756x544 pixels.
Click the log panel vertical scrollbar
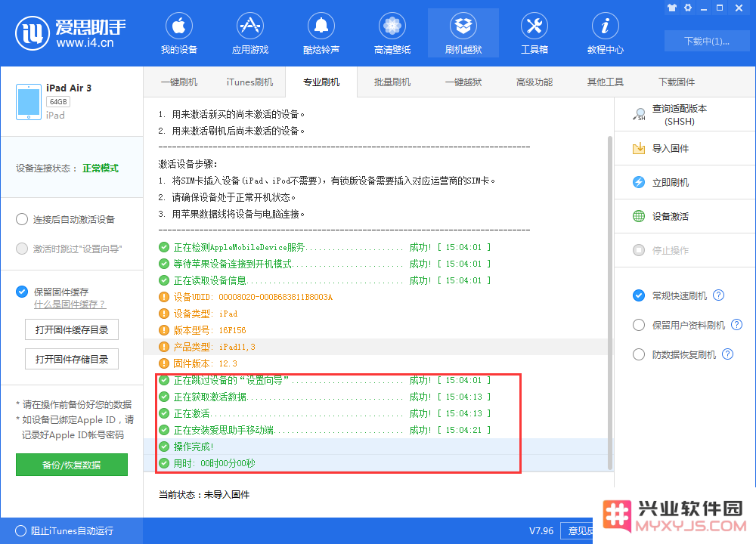(x=610, y=302)
